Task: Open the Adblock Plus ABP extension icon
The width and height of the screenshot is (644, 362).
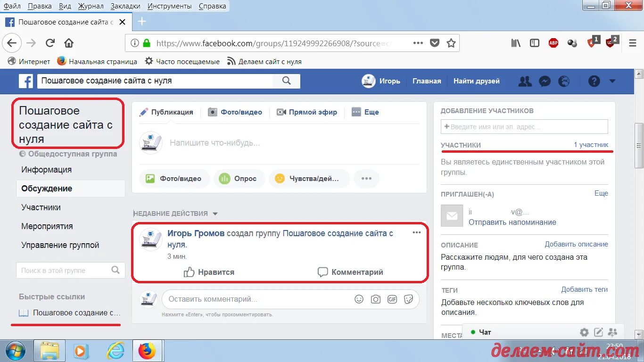Action: pyautogui.click(x=553, y=43)
